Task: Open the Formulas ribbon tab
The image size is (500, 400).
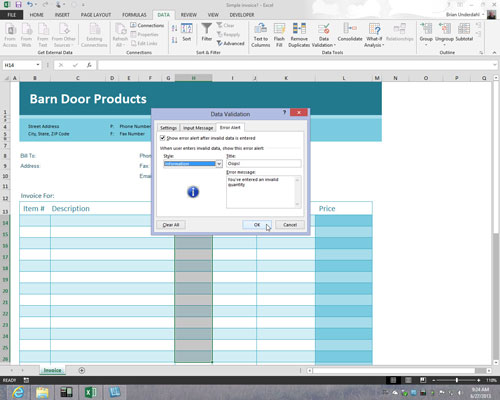Action: click(x=134, y=15)
